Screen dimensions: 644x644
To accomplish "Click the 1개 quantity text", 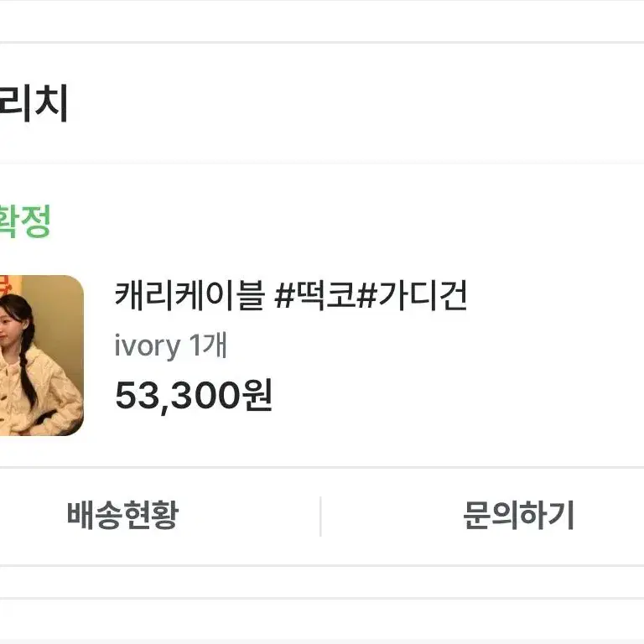I will pyautogui.click(x=208, y=345).
